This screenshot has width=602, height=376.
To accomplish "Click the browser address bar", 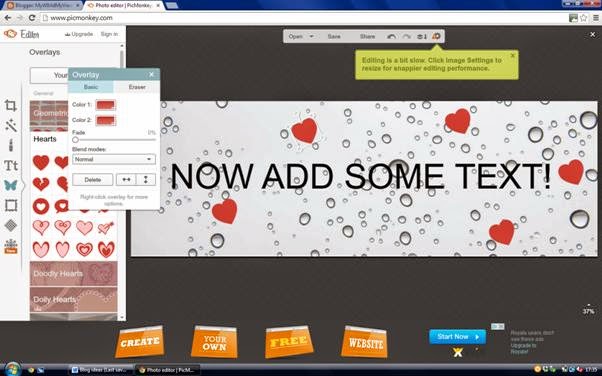I will coord(303,18).
